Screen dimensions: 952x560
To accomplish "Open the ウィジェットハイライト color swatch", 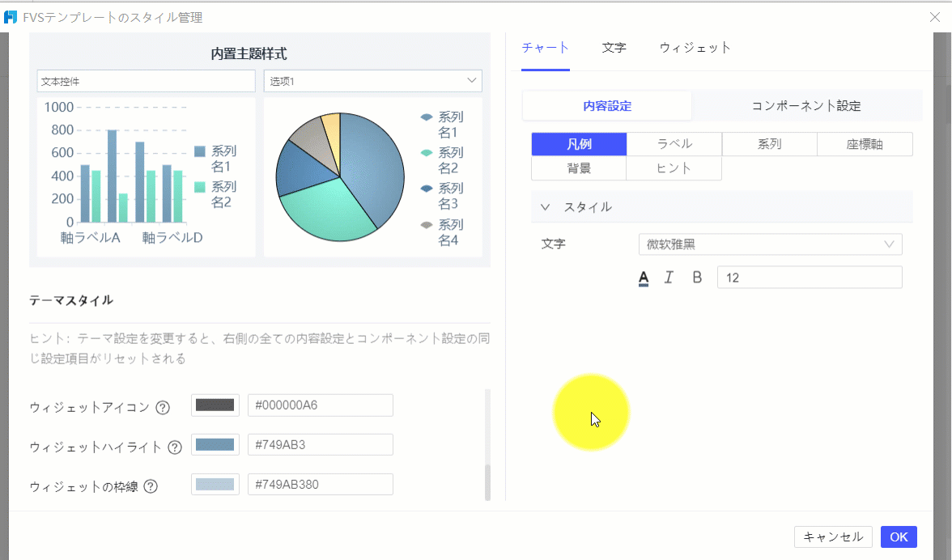I will coord(215,445).
